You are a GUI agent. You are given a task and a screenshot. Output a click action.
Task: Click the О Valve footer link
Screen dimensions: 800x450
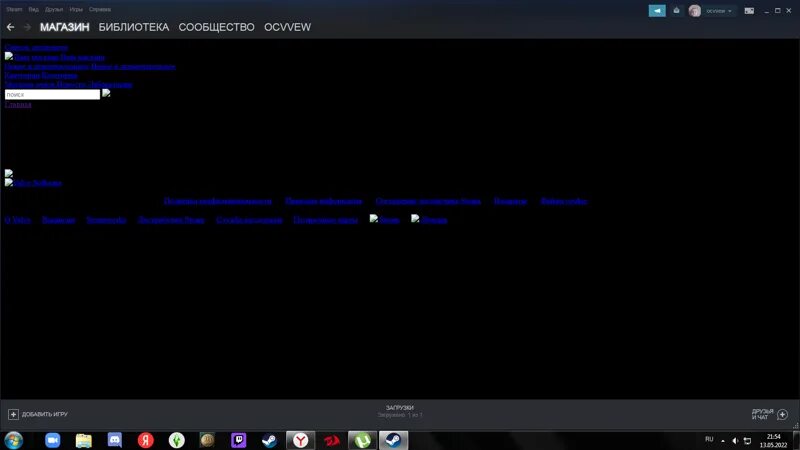tap(18, 220)
